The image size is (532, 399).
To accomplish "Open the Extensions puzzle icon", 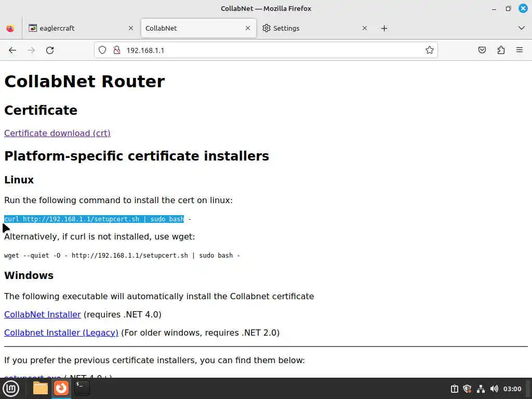I will 501,50.
